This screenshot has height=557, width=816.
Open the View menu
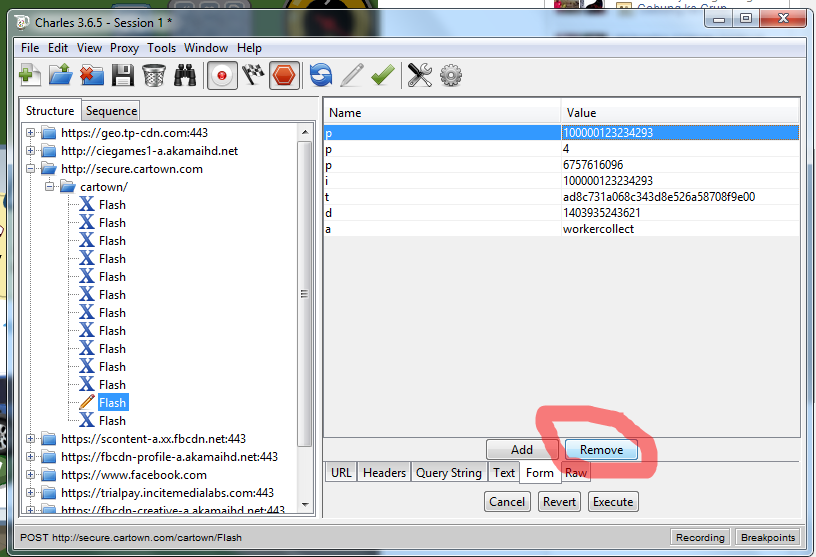[x=89, y=48]
